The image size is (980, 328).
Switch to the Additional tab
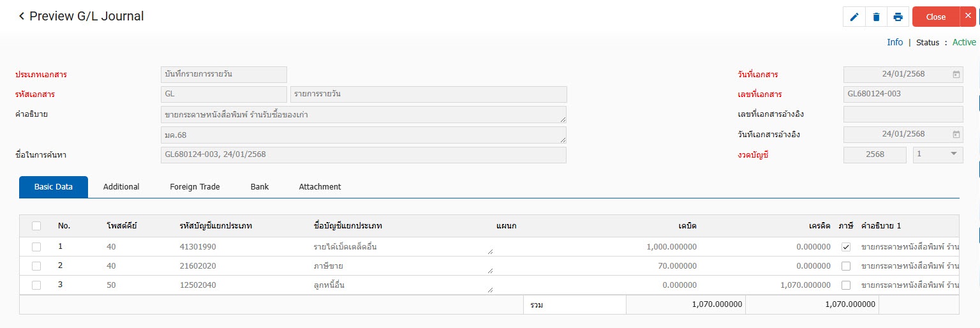[121, 187]
